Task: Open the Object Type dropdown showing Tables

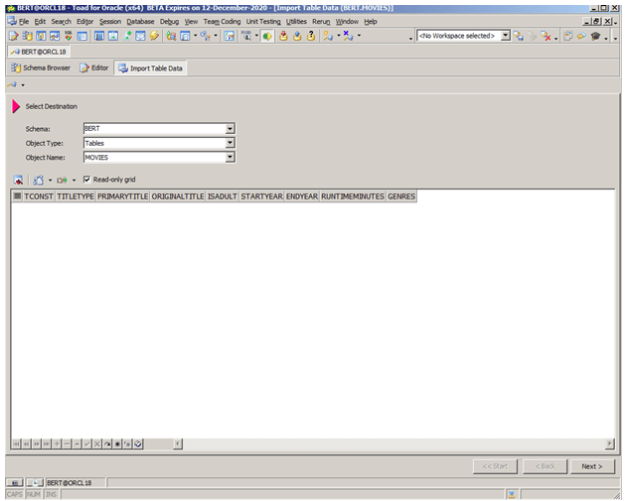Action: click(x=230, y=143)
